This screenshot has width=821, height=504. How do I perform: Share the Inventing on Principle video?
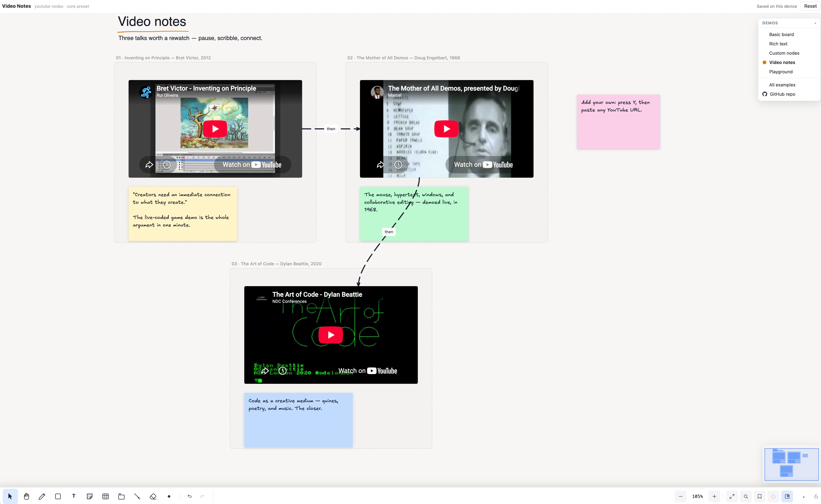coord(149,165)
